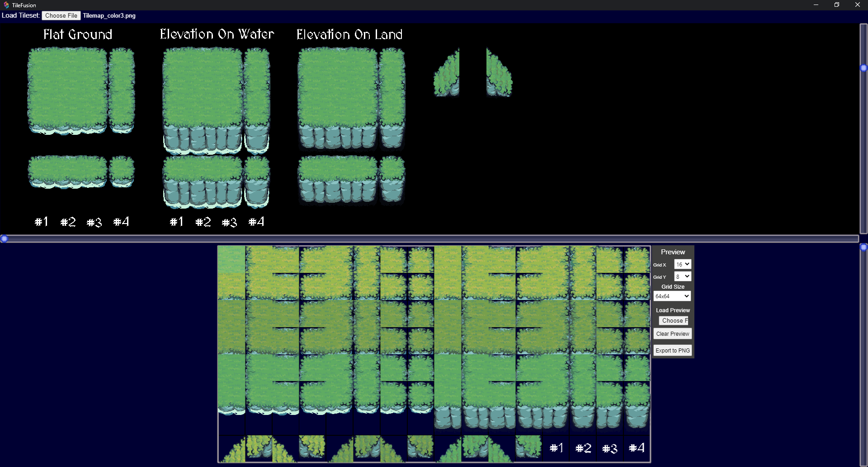The image size is (868, 467).
Task: Select the right-hand slope tile in tileset
Action: click(500, 73)
